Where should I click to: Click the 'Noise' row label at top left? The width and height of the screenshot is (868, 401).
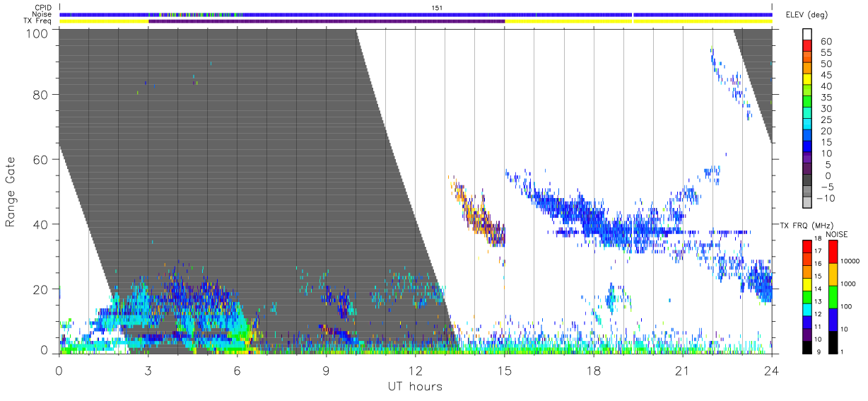pos(42,14)
